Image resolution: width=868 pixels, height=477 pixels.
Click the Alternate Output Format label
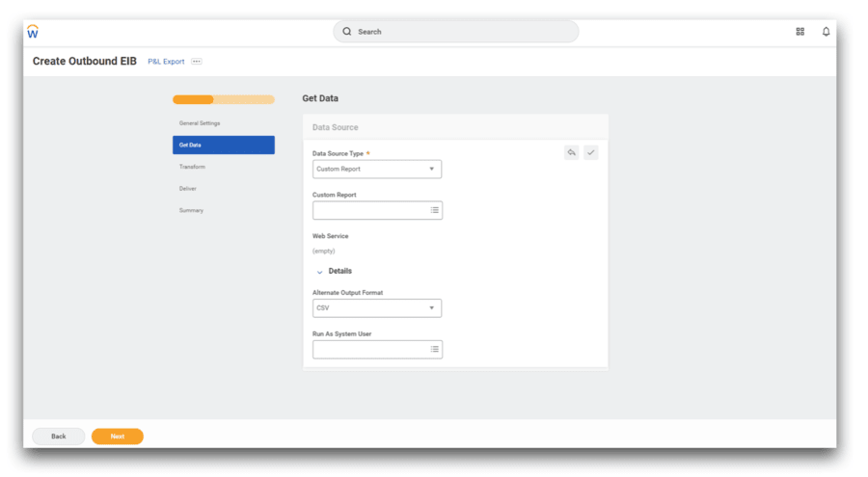pos(347,293)
